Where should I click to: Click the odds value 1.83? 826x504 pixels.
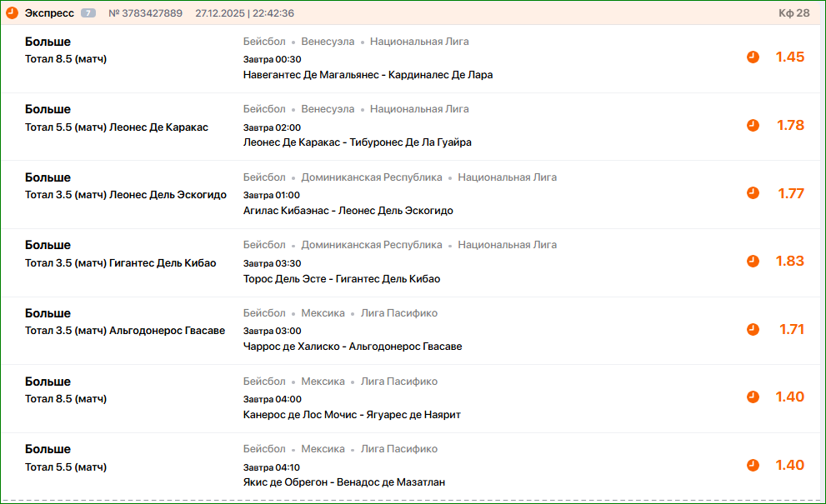789,261
